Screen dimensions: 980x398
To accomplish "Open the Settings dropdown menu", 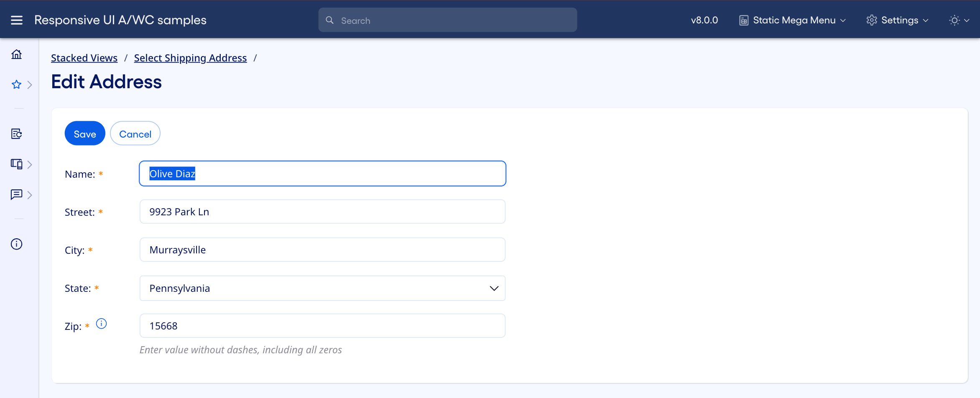I will (x=898, y=20).
